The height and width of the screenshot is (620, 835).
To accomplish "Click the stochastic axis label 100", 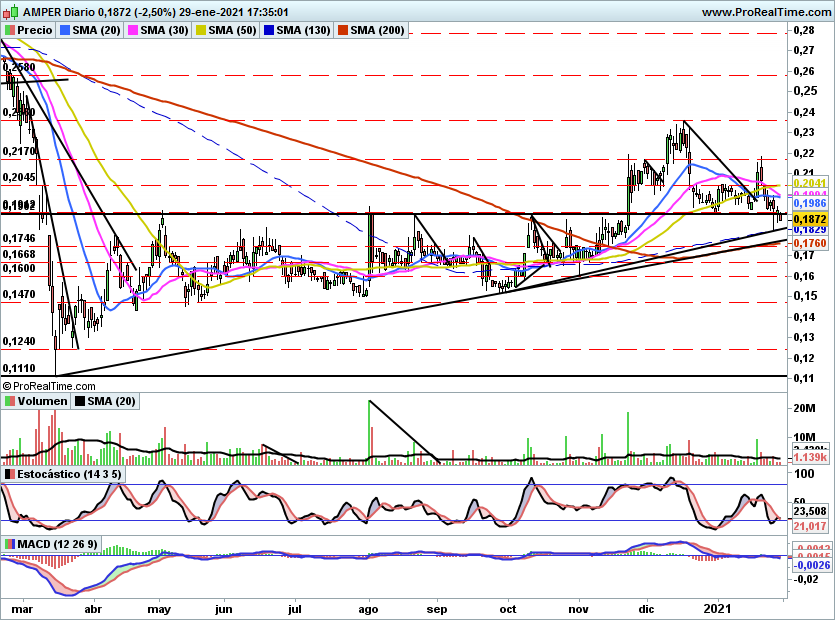I will pos(804,474).
